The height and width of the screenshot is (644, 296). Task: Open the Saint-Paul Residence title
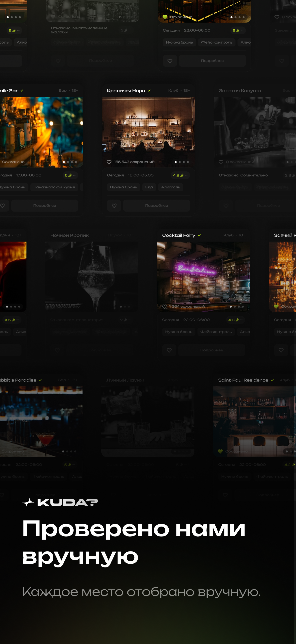click(243, 380)
